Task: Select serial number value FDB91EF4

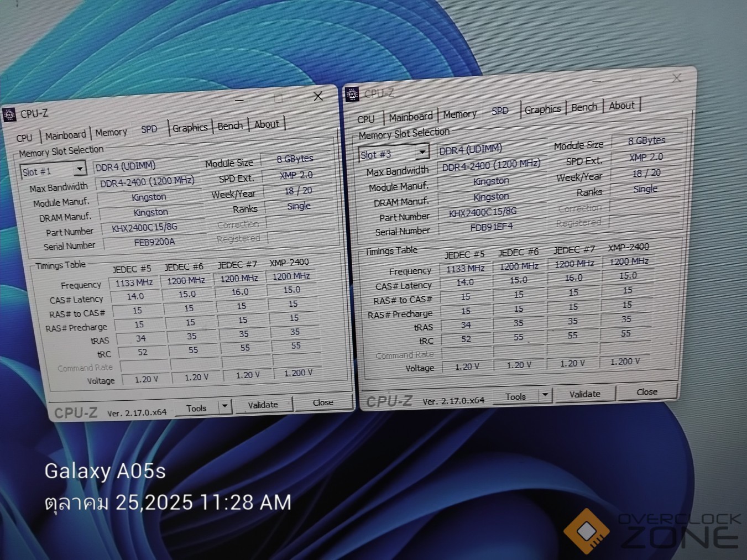Action: tap(492, 227)
